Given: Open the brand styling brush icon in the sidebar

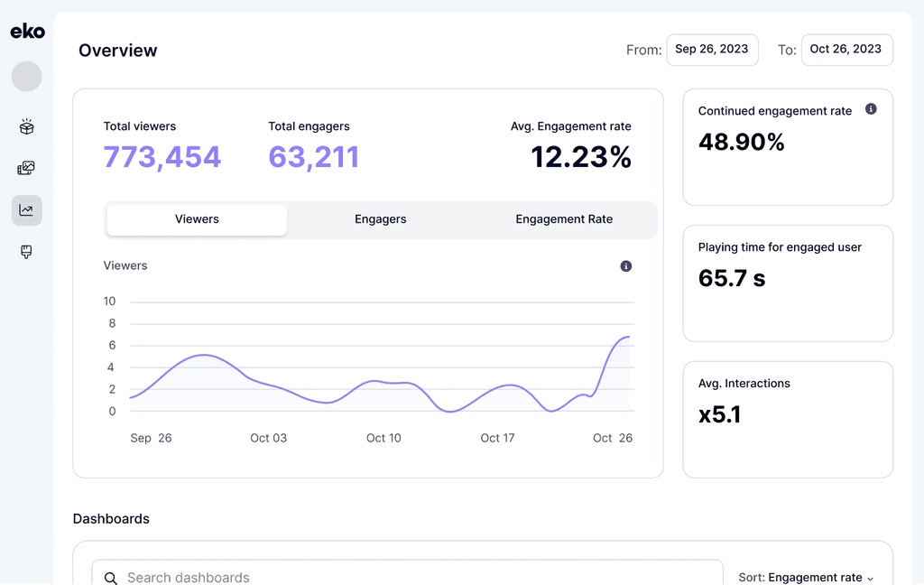Looking at the screenshot, I should tap(26, 252).
